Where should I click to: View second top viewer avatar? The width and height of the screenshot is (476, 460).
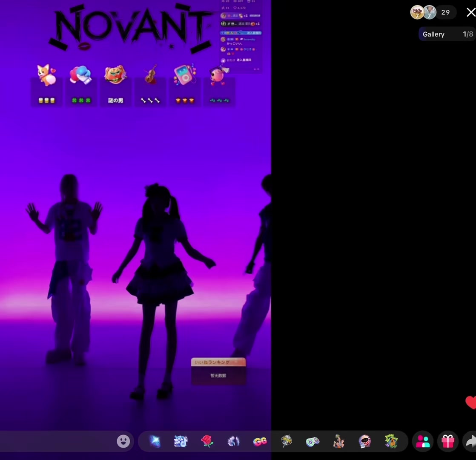pyautogui.click(x=430, y=12)
